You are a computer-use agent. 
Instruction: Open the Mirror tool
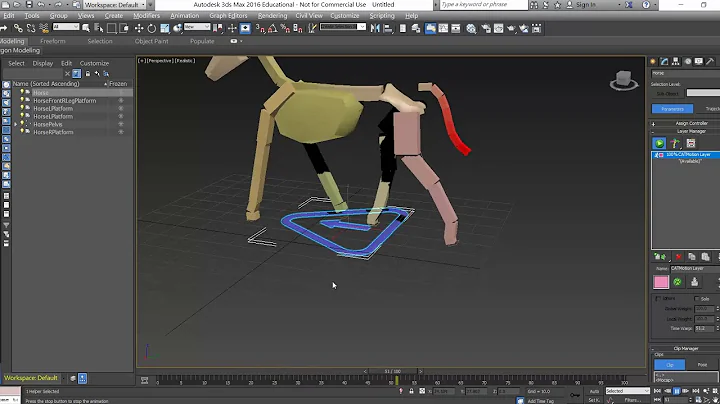click(x=375, y=28)
